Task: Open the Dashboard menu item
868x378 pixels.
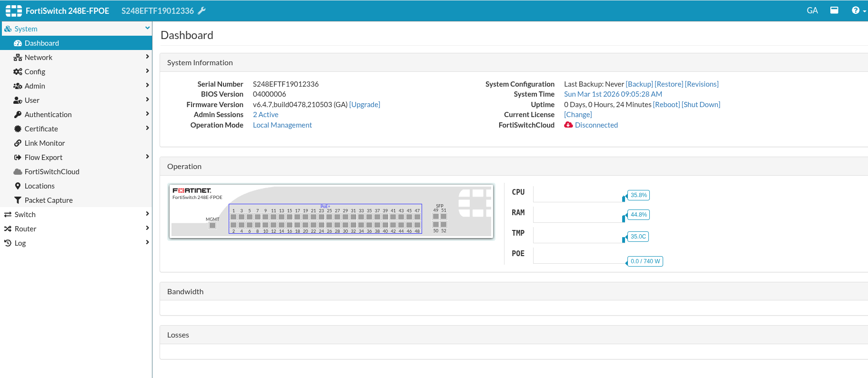Action: point(76,43)
